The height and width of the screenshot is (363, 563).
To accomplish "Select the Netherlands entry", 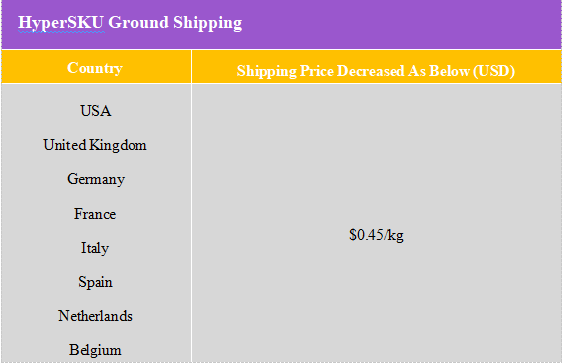I will [96, 316].
